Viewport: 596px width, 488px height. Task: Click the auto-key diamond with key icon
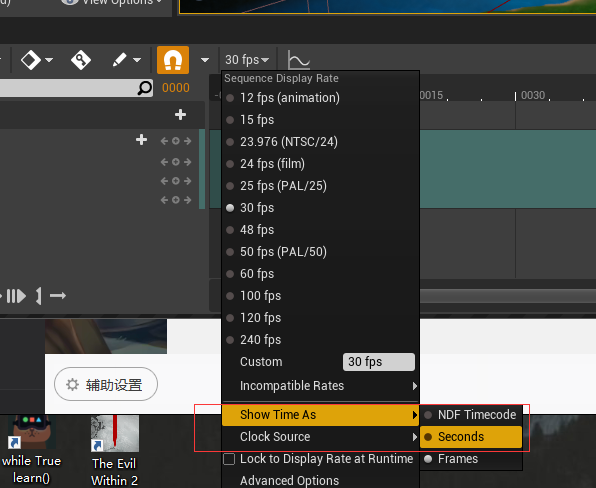click(81, 60)
